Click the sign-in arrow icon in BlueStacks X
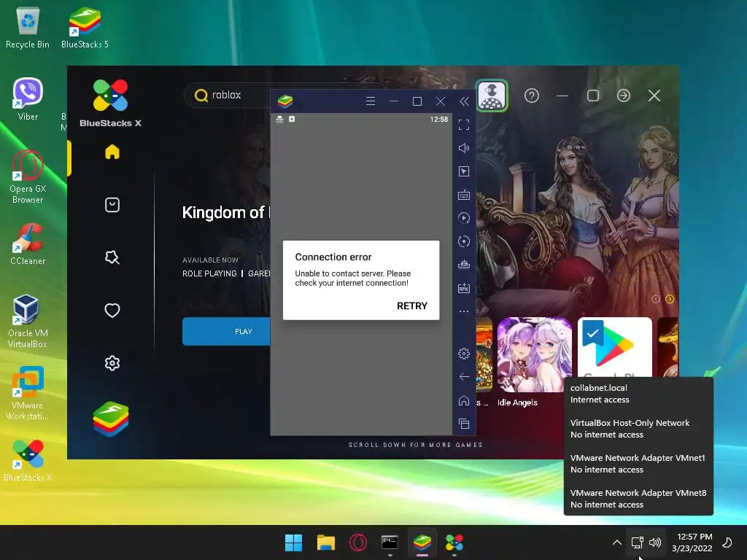Screen dimensions: 747x560 [624, 96]
